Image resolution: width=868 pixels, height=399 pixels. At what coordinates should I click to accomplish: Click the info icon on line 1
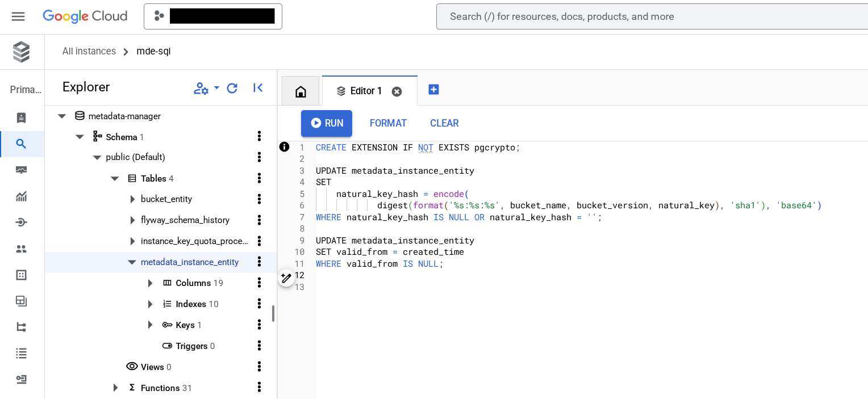click(x=285, y=147)
